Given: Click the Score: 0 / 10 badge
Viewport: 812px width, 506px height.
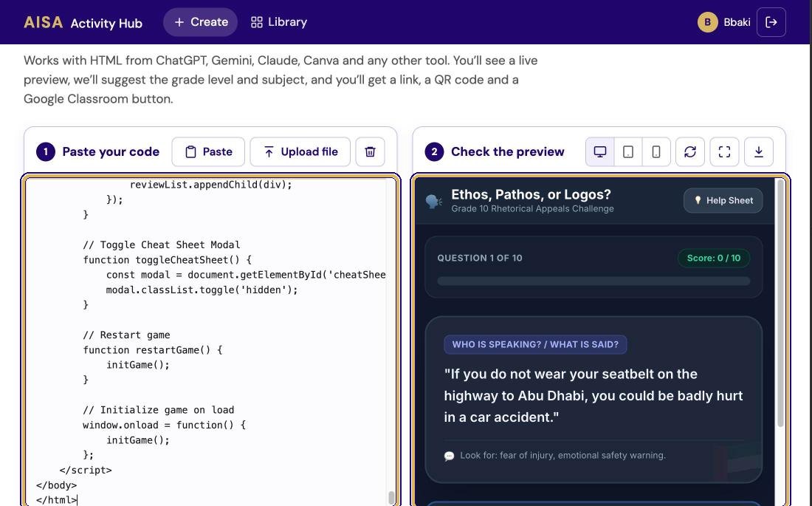Looking at the screenshot, I should [714, 259].
